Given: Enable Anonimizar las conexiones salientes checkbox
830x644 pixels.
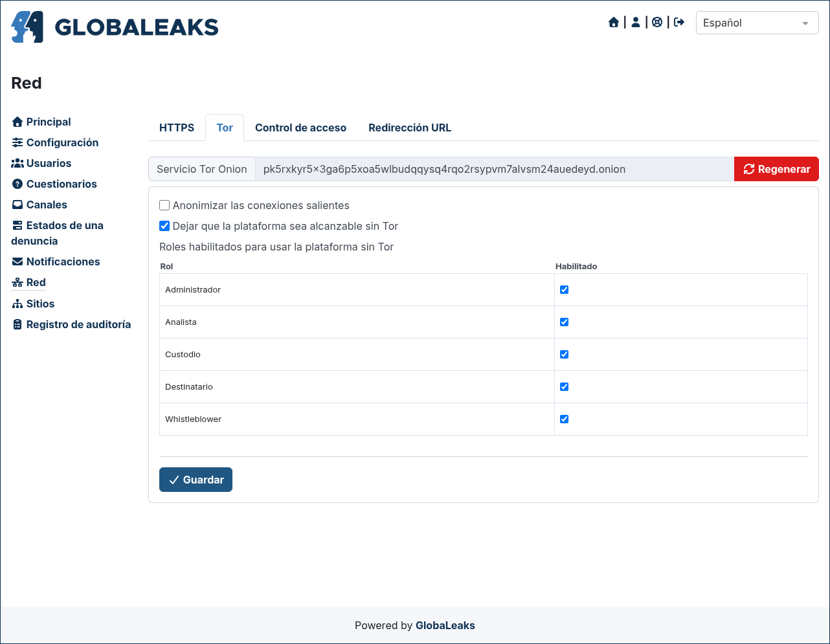Looking at the screenshot, I should tap(164, 205).
